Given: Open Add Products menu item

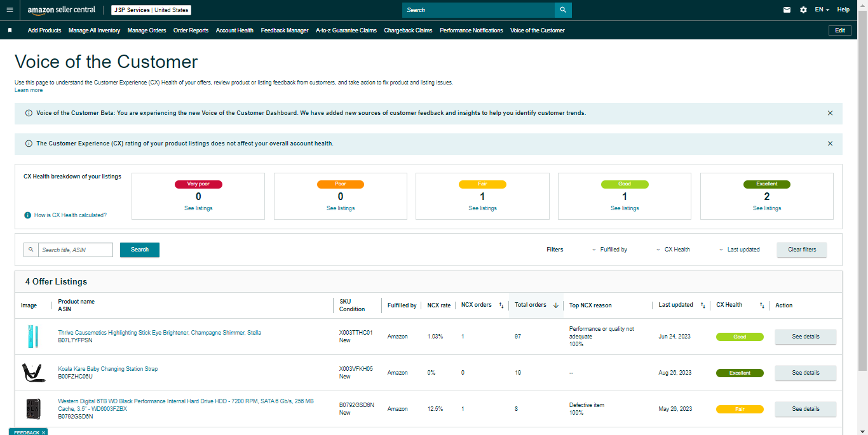Looking at the screenshot, I should (x=44, y=30).
